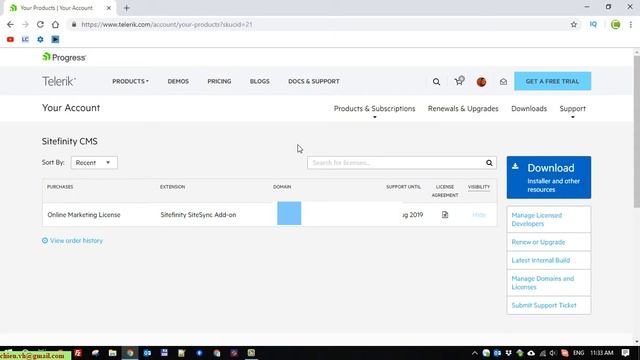Open the site search magnifier icon
Viewport: 640px width, 360px height.
436,82
